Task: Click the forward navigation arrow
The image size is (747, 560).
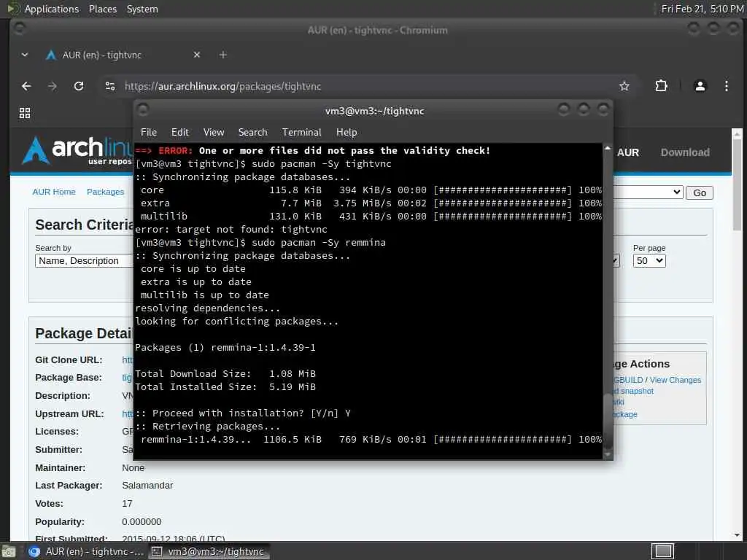Action: coord(53,86)
